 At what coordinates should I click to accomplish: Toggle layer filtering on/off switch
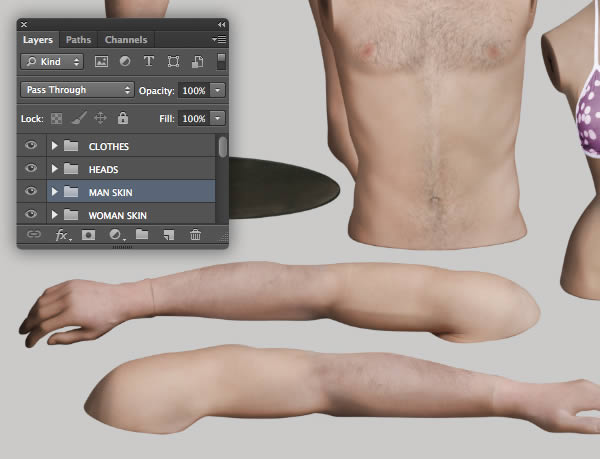pos(221,62)
